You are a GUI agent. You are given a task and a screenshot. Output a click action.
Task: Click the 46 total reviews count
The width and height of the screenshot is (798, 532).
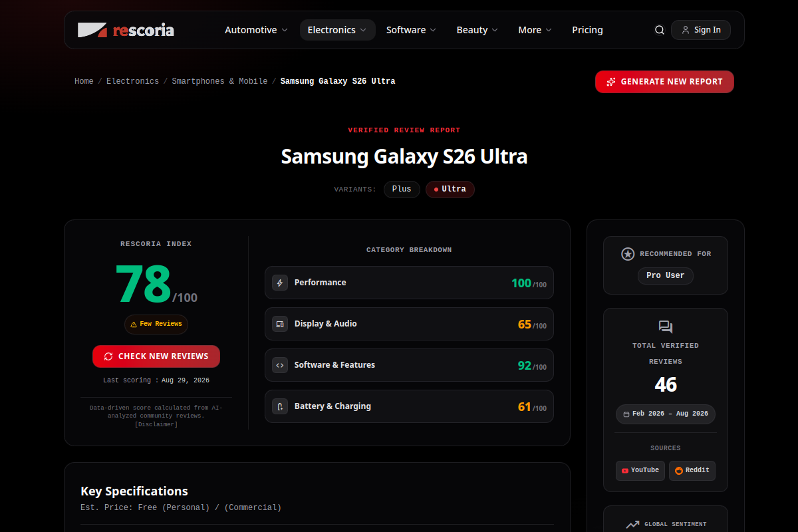666,384
